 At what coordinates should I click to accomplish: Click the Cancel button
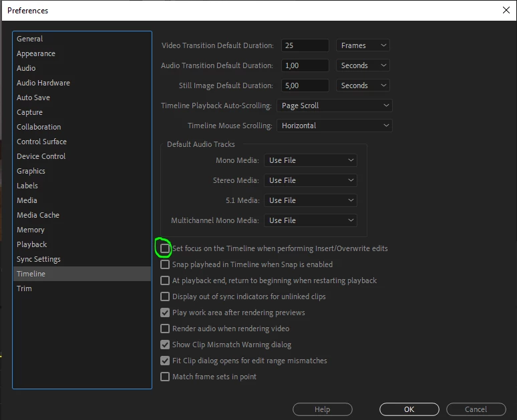pos(476,409)
